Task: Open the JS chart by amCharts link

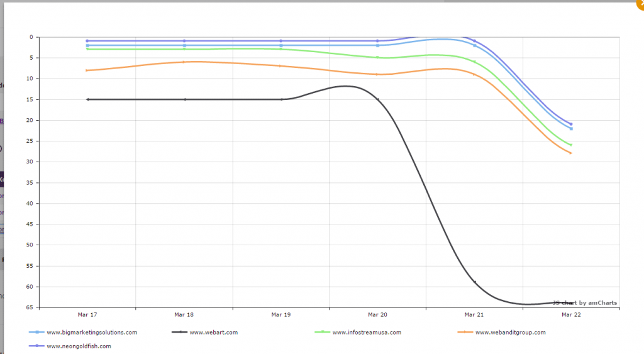Action: pyautogui.click(x=584, y=302)
